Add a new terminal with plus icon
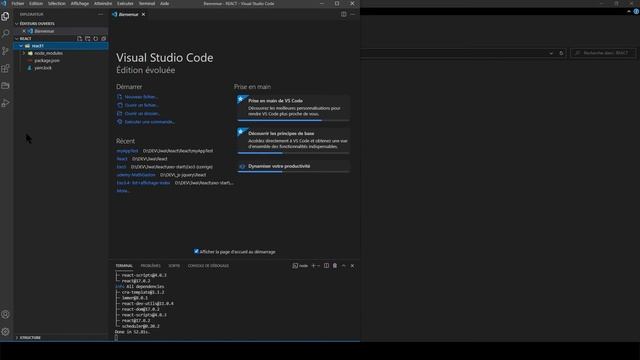 pos(313,266)
